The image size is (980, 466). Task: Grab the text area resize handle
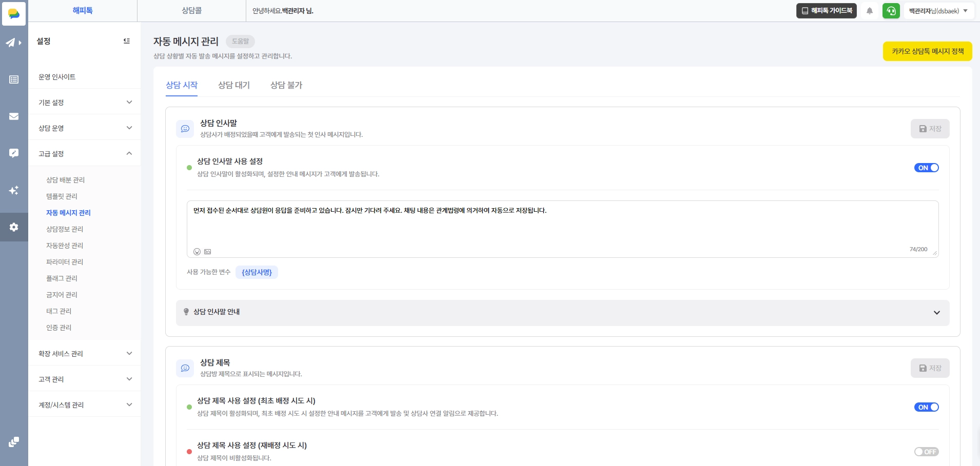tap(935, 253)
